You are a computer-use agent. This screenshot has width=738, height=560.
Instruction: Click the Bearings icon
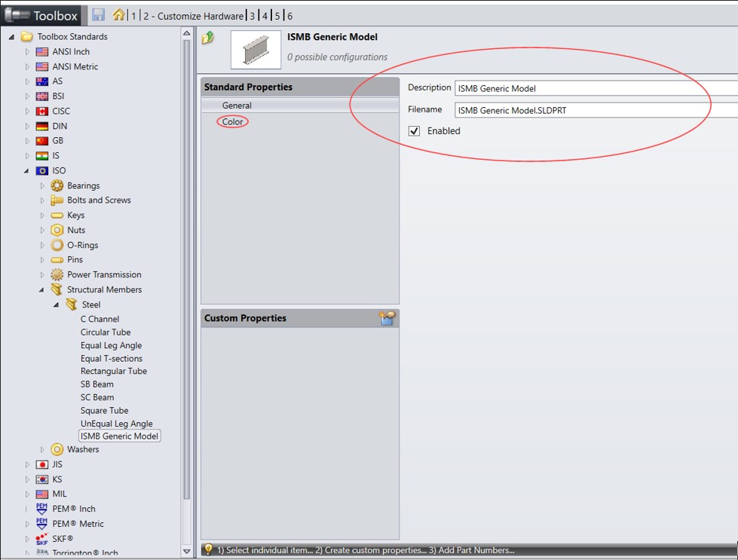click(x=57, y=185)
